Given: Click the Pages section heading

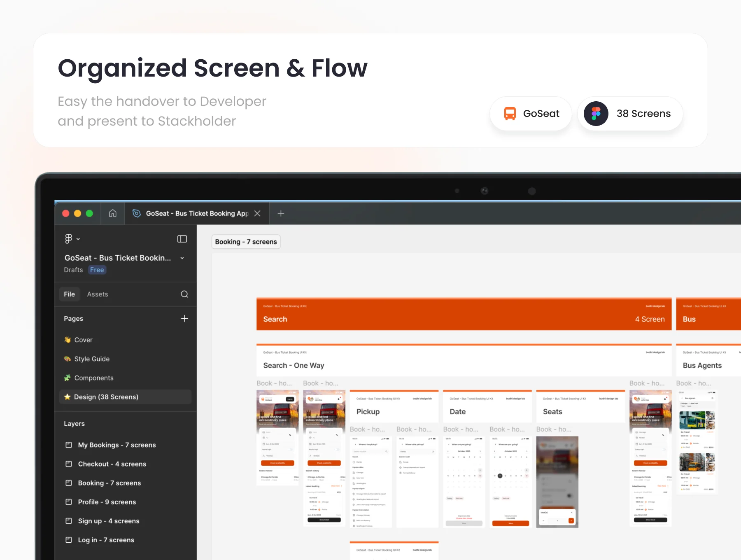Looking at the screenshot, I should [x=73, y=318].
